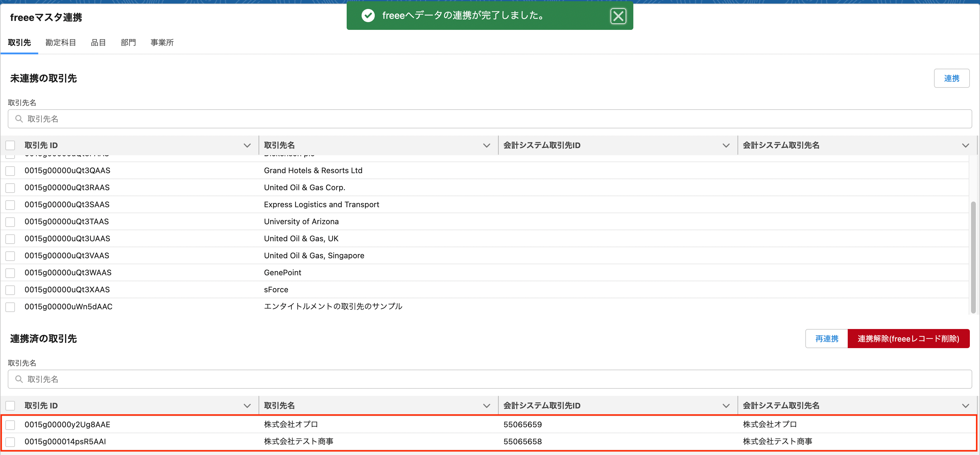The height and width of the screenshot is (455, 980).
Task: Open the 事業所 tab
Action: [162, 43]
